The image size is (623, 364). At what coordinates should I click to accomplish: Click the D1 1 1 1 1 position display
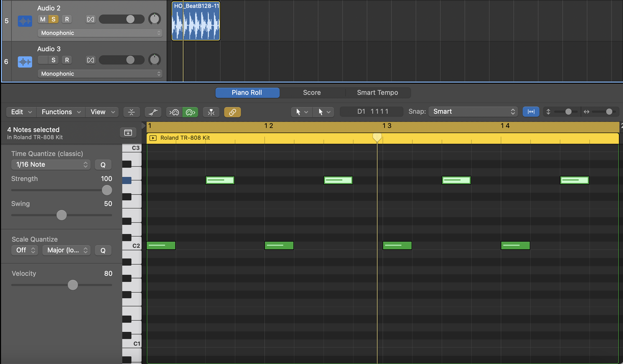(372, 112)
